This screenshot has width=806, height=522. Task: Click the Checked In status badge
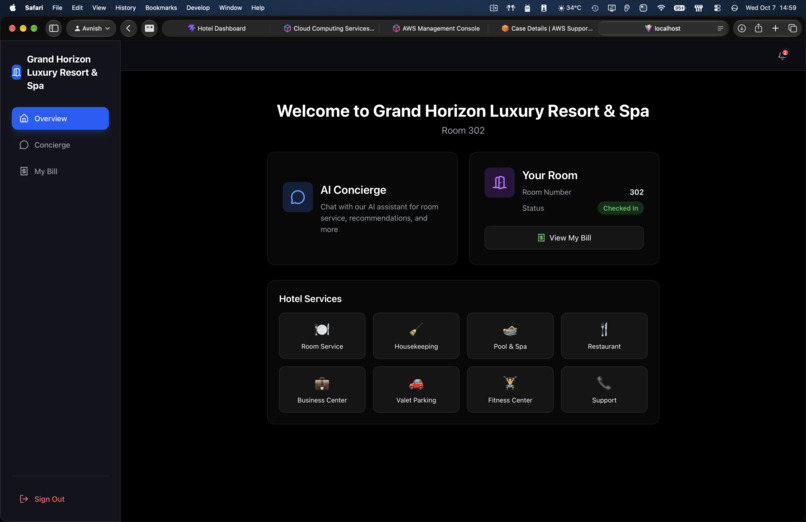[x=620, y=208]
